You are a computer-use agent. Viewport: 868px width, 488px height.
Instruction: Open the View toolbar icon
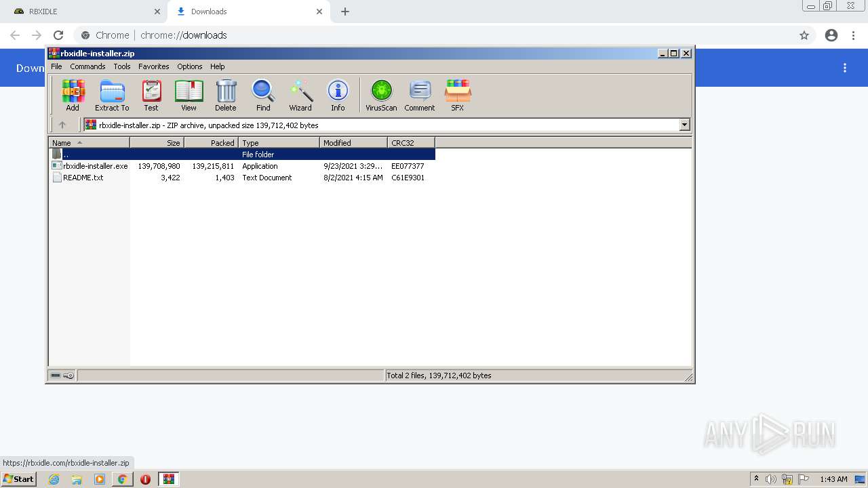(x=189, y=95)
